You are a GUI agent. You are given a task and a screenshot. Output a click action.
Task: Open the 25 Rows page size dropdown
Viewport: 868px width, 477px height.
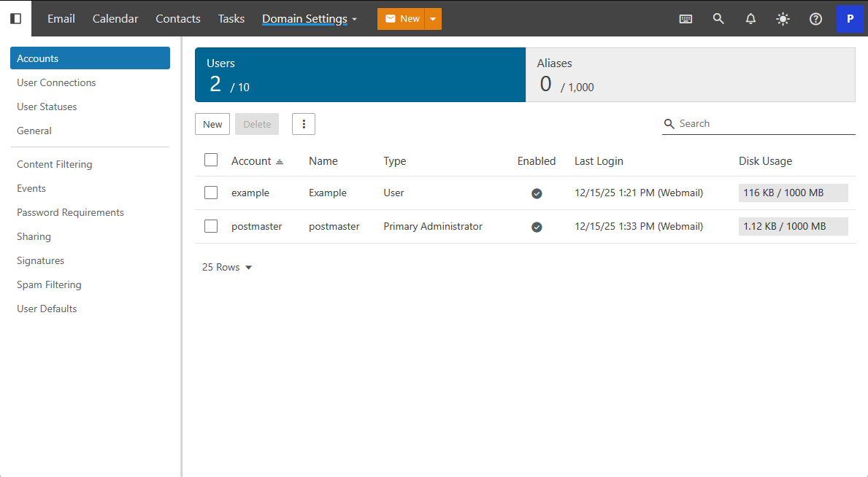coord(227,268)
